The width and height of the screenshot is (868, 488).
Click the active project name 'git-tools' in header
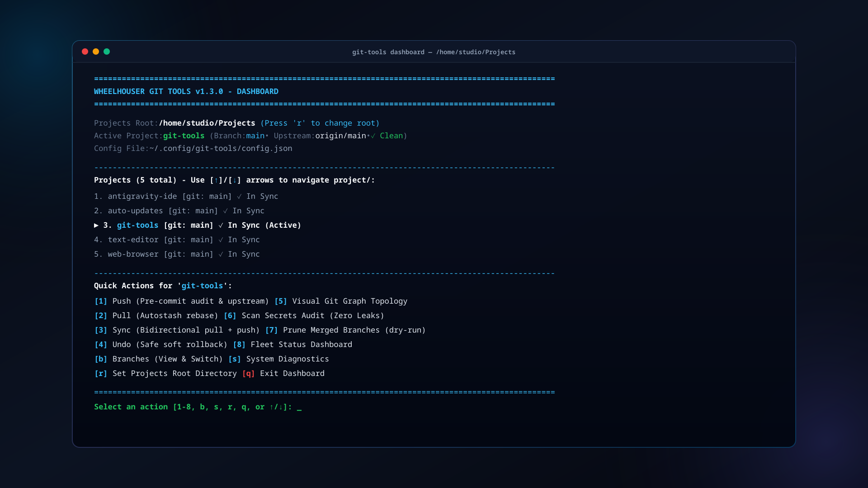coord(184,136)
